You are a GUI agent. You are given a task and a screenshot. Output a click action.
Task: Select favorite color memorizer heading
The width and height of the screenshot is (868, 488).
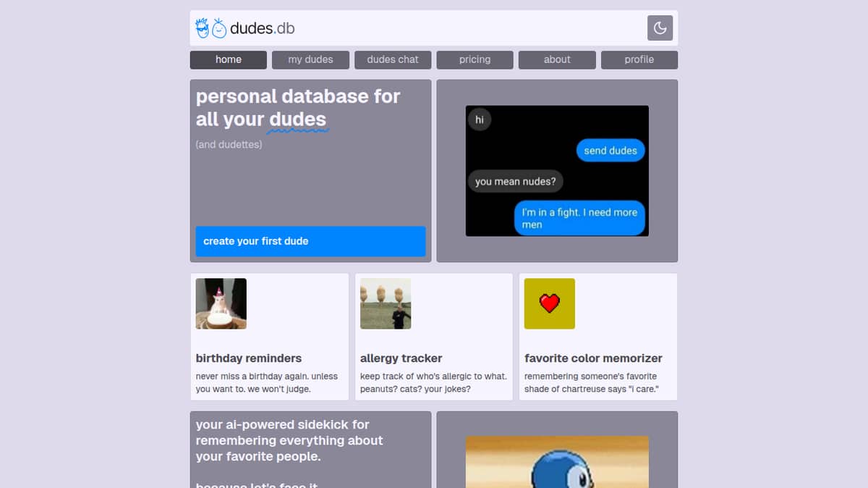pyautogui.click(x=593, y=358)
